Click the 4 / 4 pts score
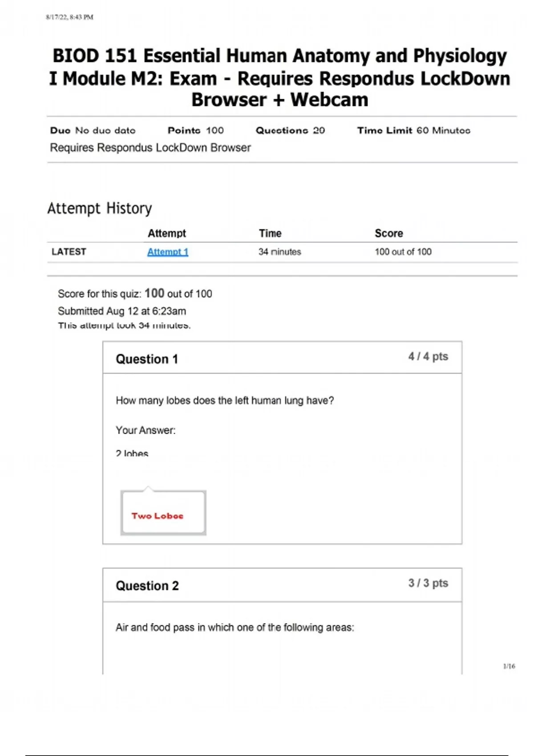Image resolution: width=534 pixels, height=756 pixels. (x=428, y=356)
